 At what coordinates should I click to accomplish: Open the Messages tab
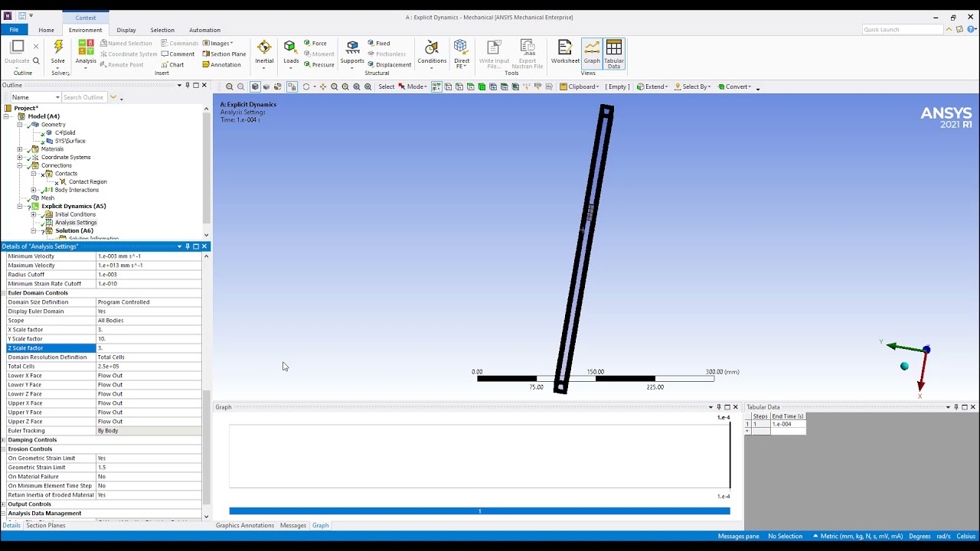[293, 526]
